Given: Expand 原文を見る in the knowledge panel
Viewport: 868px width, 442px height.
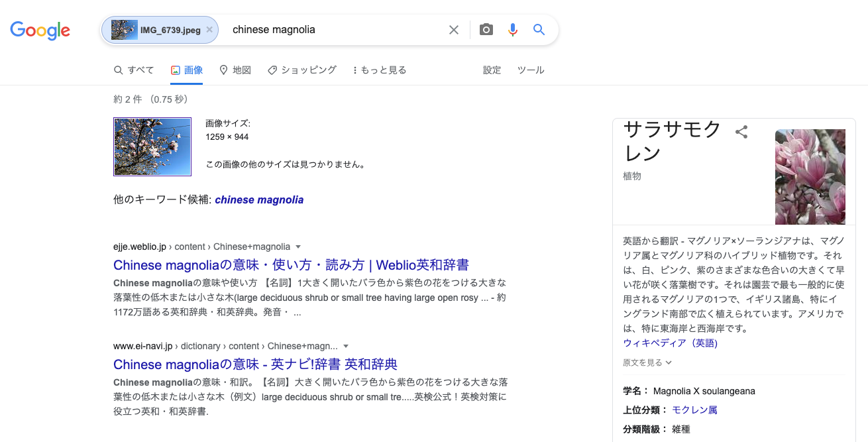Looking at the screenshot, I should pyautogui.click(x=647, y=362).
